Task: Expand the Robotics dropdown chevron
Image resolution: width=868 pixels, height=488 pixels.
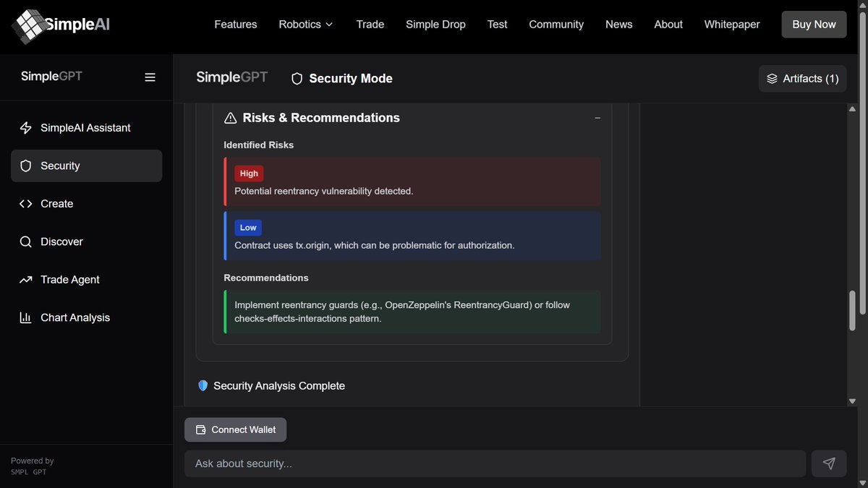Action: (x=329, y=25)
